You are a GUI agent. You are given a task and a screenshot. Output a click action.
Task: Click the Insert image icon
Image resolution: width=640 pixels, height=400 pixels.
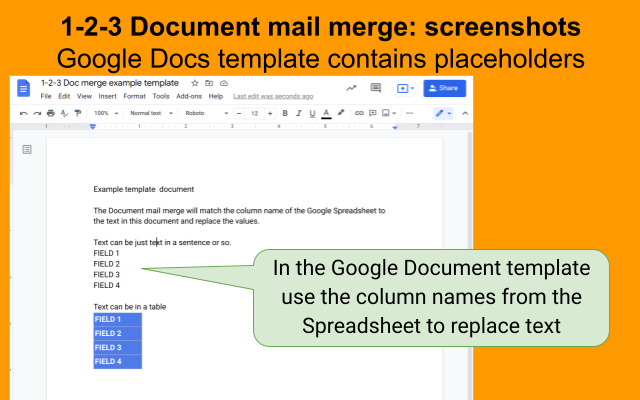click(386, 113)
